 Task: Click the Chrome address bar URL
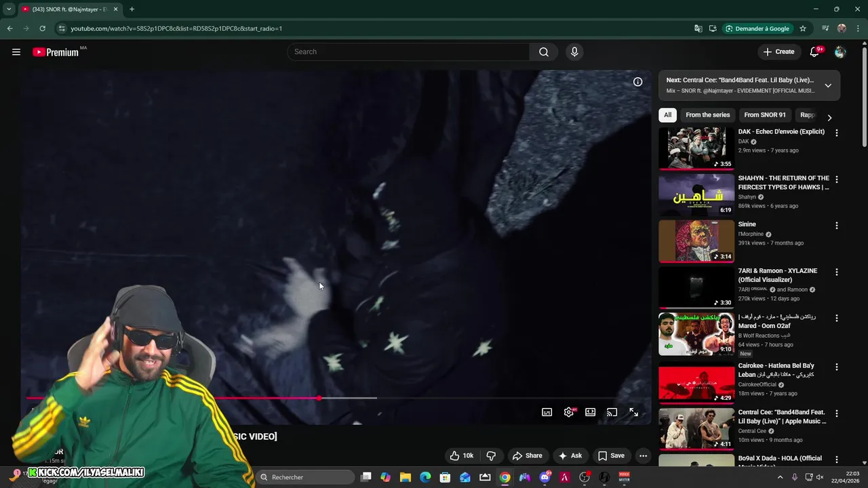point(176,28)
